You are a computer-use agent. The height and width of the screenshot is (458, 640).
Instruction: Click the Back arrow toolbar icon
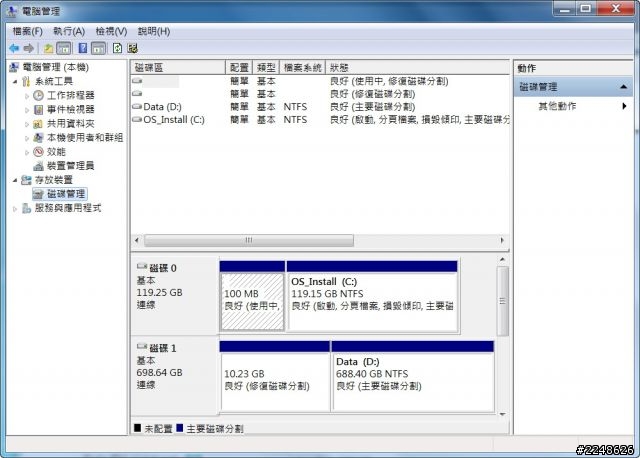[14, 48]
